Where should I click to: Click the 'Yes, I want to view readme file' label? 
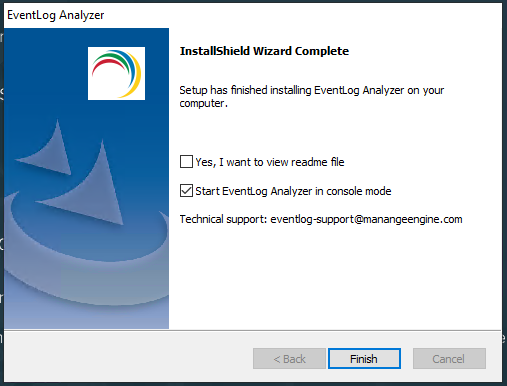click(x=270, y=162)
